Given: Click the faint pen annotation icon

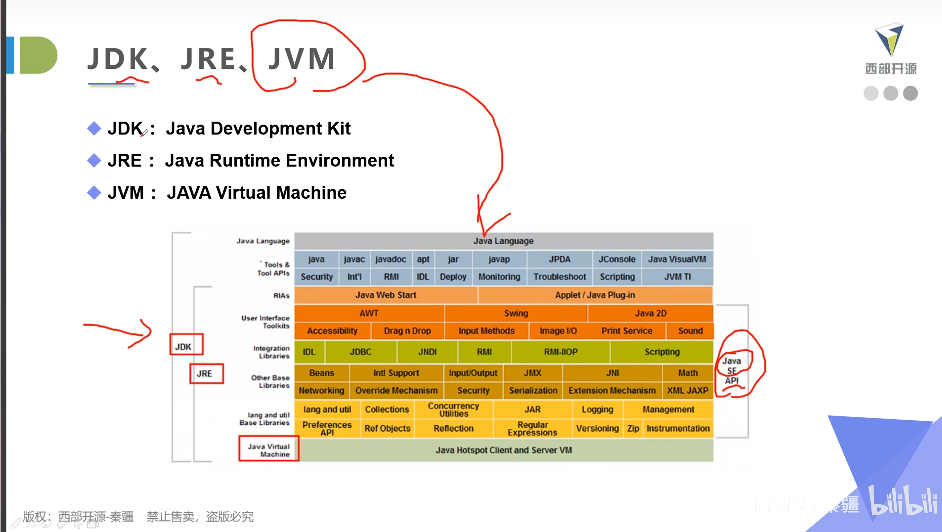Looking at the screenshot, I should coord(16,524).
